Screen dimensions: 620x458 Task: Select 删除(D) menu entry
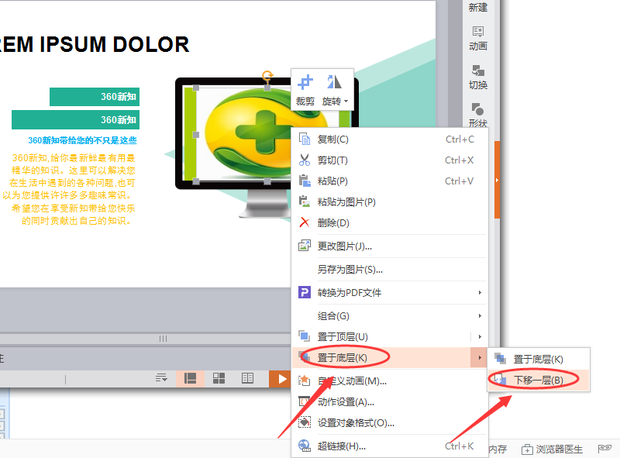point(389,223)
